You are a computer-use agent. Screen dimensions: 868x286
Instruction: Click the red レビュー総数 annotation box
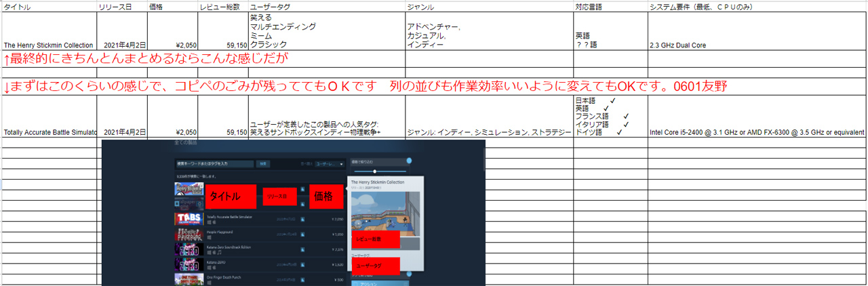[x=376, y=239]
